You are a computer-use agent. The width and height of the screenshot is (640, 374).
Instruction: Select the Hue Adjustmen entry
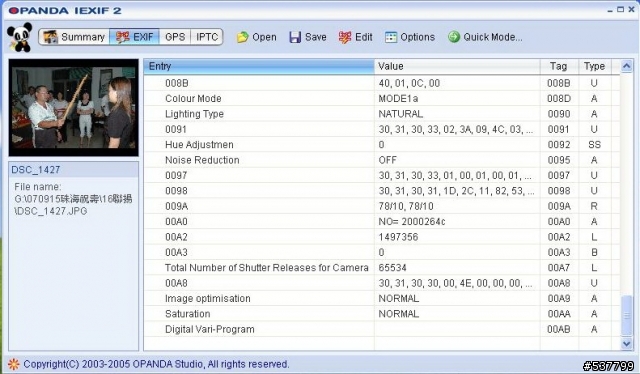coord(199,145)
